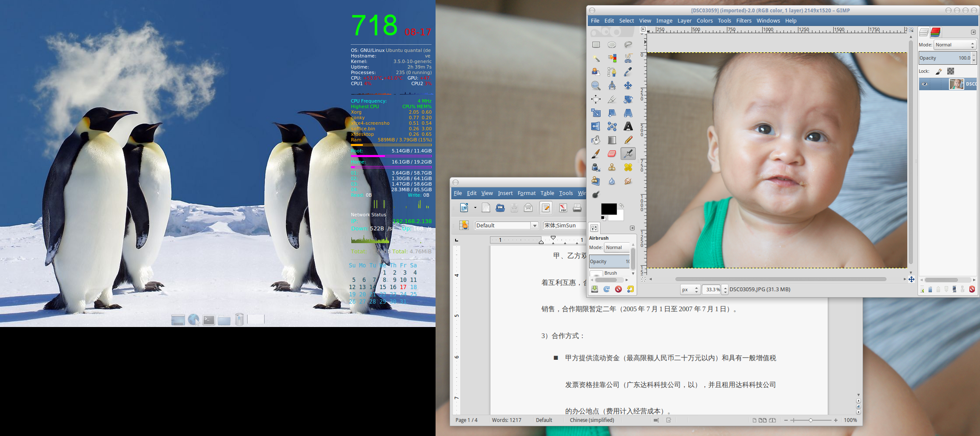Viewport: 980px width, 436px height.
Task: Select the Clone stamp tool
Action: [x=612, y=167]
